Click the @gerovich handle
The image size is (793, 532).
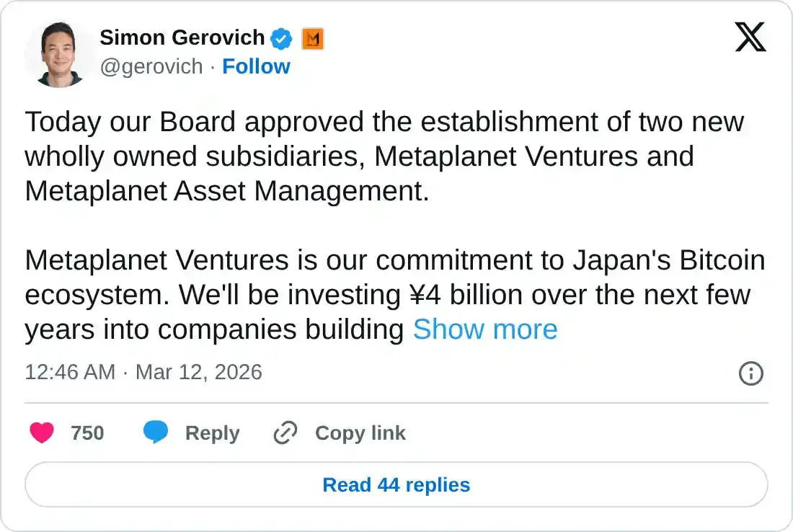[x=150, y=66]
